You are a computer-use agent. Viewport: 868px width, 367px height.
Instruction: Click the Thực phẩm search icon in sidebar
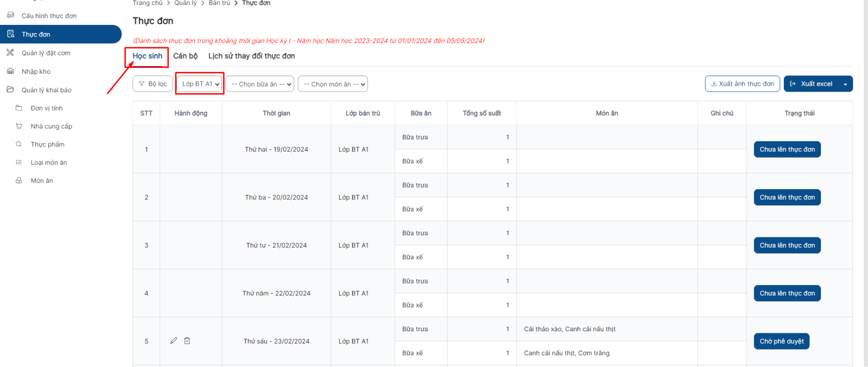tap(19, 144)
